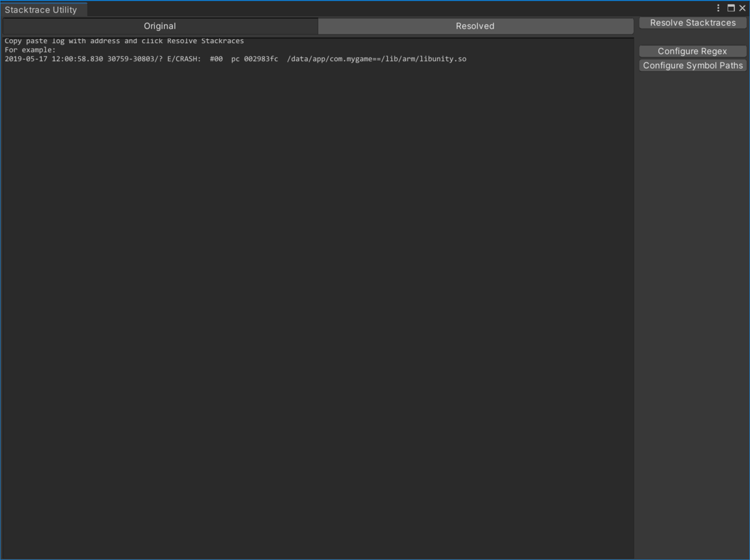Viewport: 750px width, 560px height.
Task: Open Configure Symbol Paths
Action: pyautogui.click(x=692, y=65)
